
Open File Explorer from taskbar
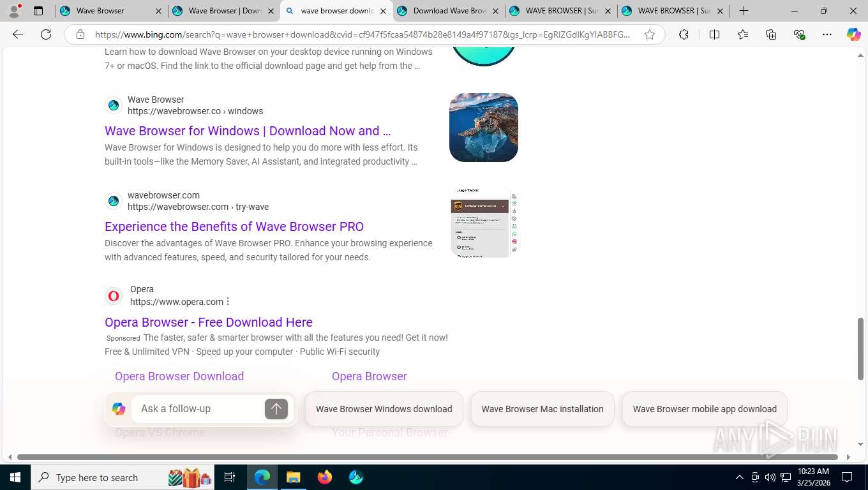(x=293, y=477)
